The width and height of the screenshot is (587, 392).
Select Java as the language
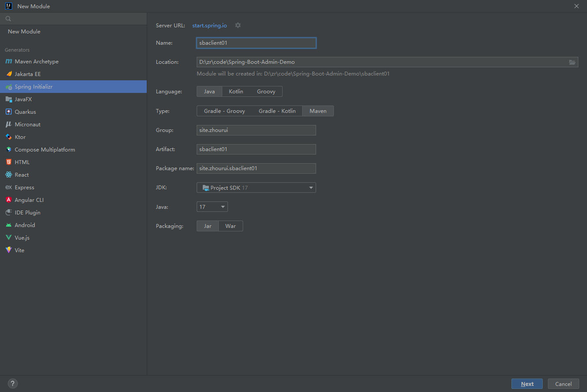click(209, 92)
